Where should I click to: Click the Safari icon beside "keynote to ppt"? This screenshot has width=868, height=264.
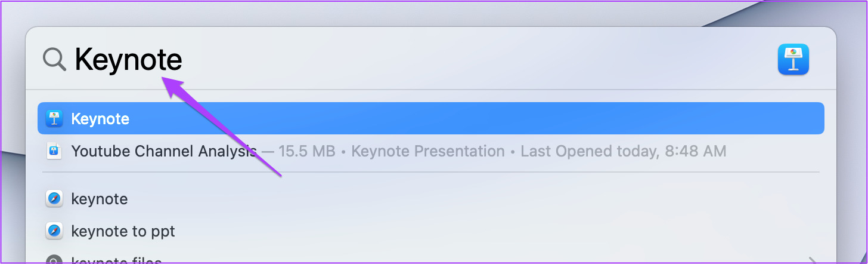54,231
